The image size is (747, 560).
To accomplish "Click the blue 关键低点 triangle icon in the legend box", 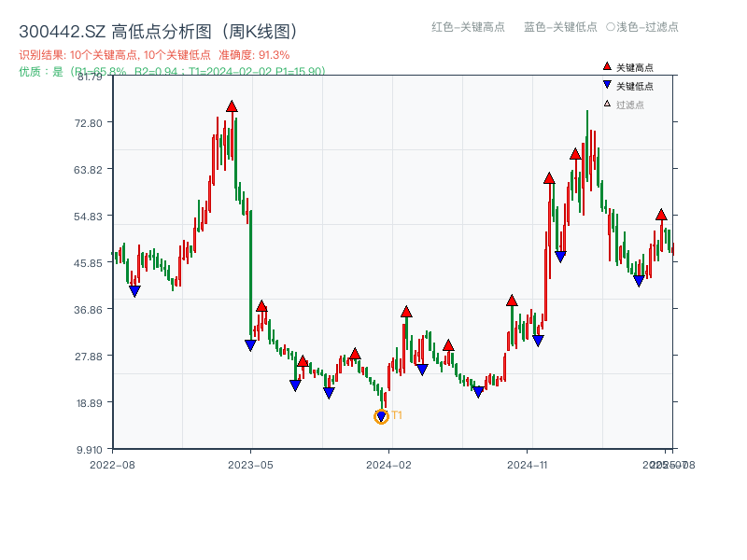I will (x=605, y=85).
